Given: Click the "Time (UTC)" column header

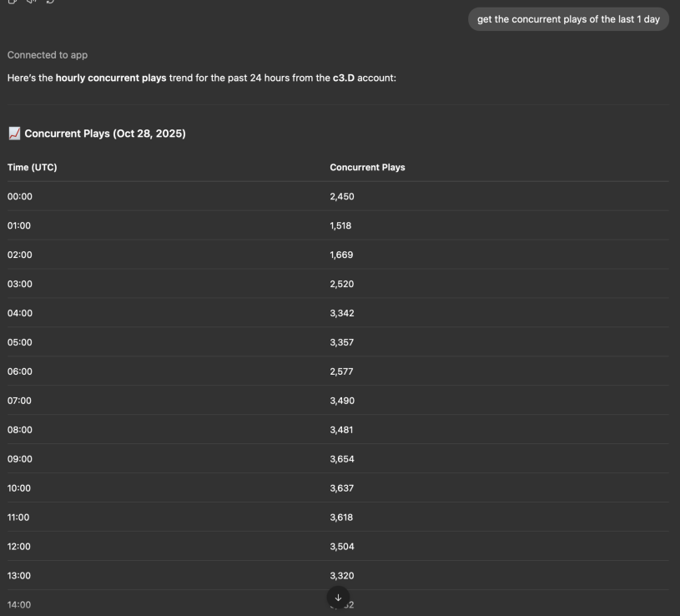Looking at the screenshot, I should pos(33,168).
